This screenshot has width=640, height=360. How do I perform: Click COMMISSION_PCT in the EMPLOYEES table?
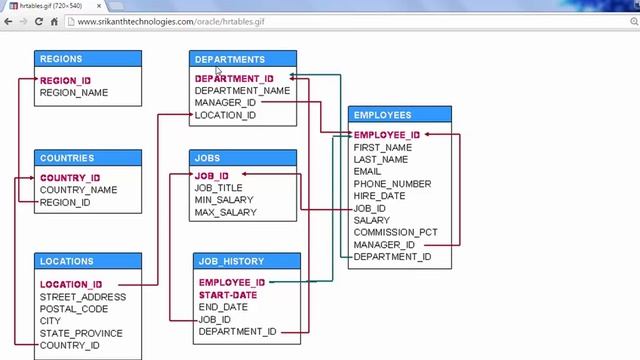tap(396, 232)
